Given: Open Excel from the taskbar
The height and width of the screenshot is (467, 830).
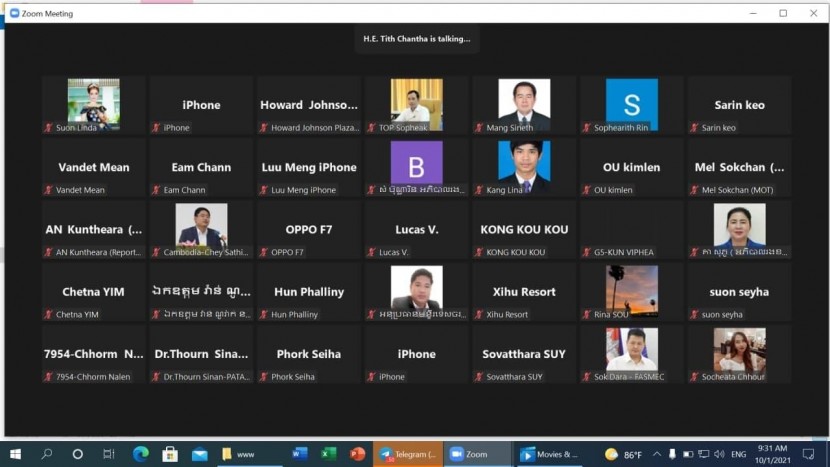Looking at the screenshot, I should tap(328, 454).
